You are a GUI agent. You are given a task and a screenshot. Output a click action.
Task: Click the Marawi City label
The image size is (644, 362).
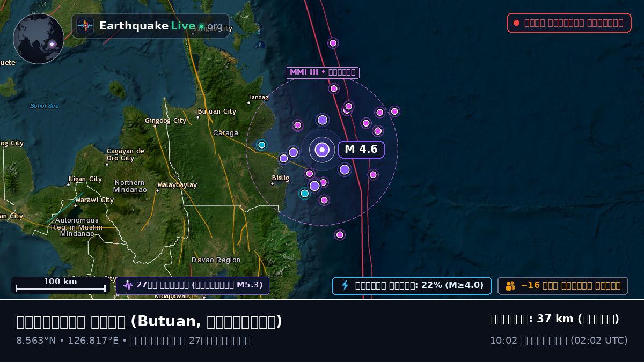[94, 200]
